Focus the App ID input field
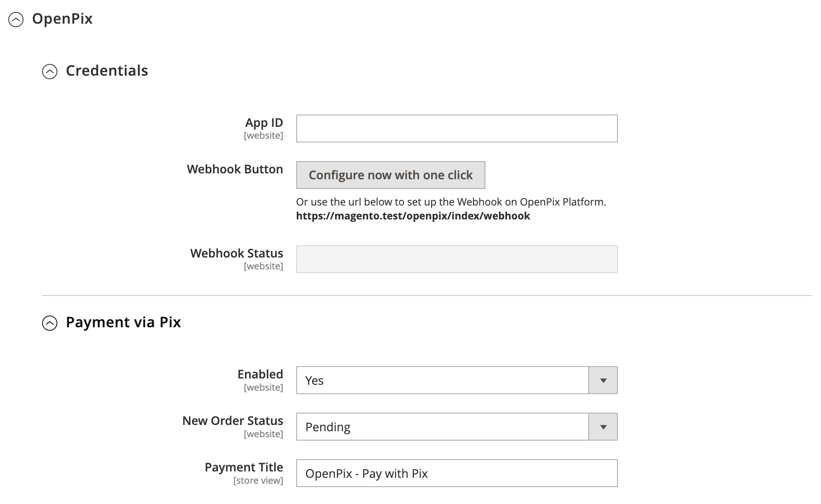This screenshot has height=504, width=821. coord(457,129)
